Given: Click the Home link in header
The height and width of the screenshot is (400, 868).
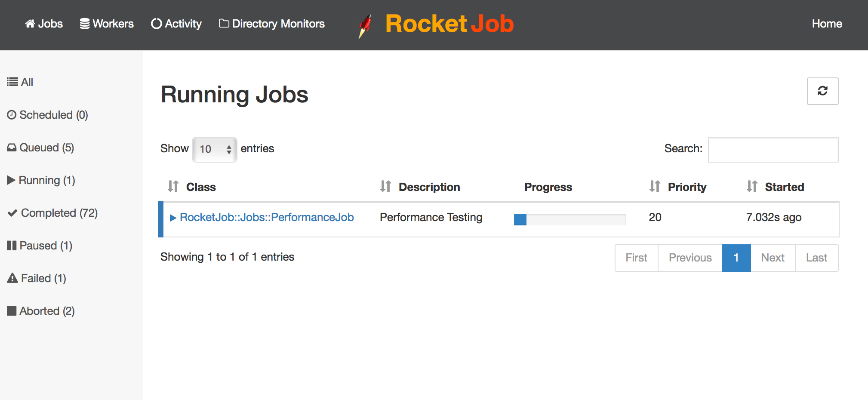Looking at the screenshot, I should point(827,24).
